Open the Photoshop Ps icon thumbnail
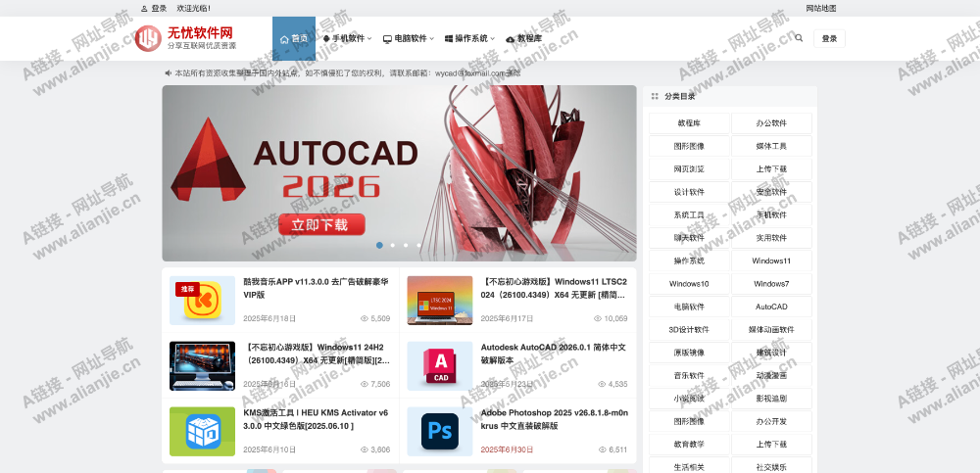Screen dimensions: 980x473 coord(439,432)
